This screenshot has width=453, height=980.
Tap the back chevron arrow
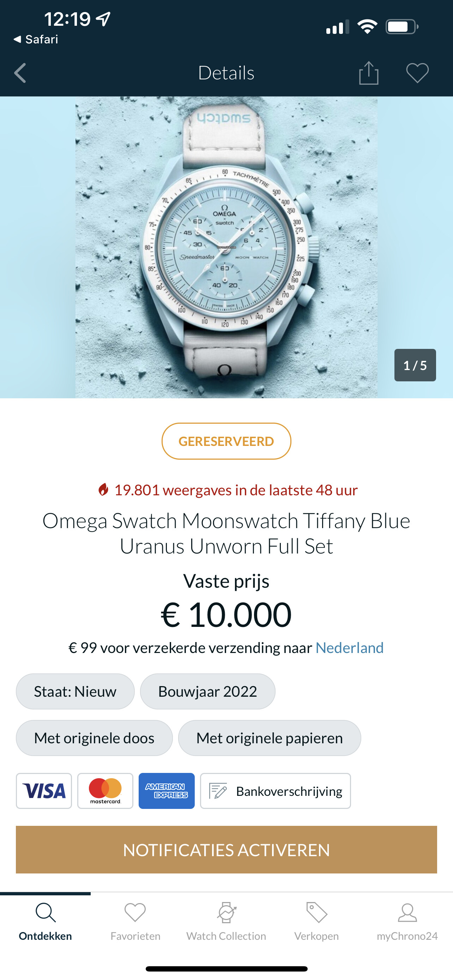coord(20,73)
